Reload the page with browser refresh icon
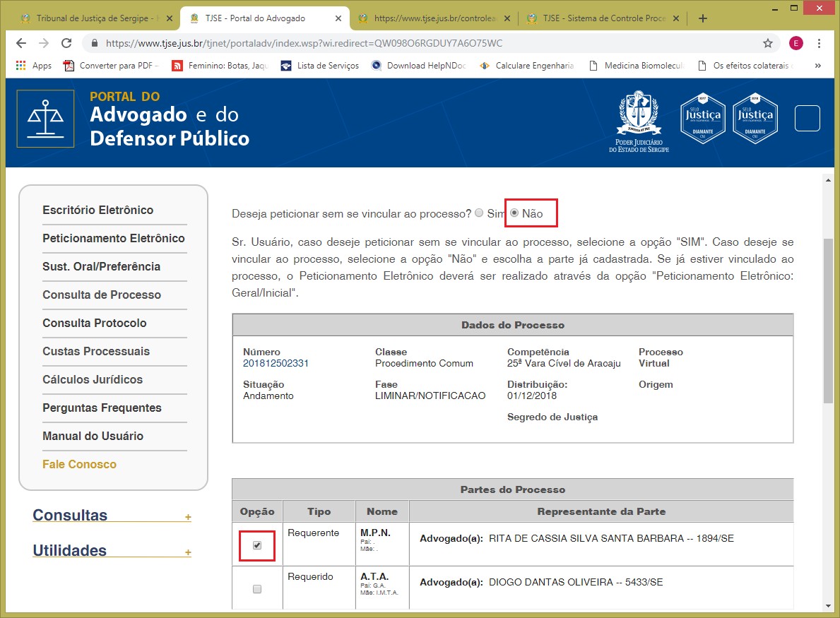 pyautogui.click(x=66, y=43)
